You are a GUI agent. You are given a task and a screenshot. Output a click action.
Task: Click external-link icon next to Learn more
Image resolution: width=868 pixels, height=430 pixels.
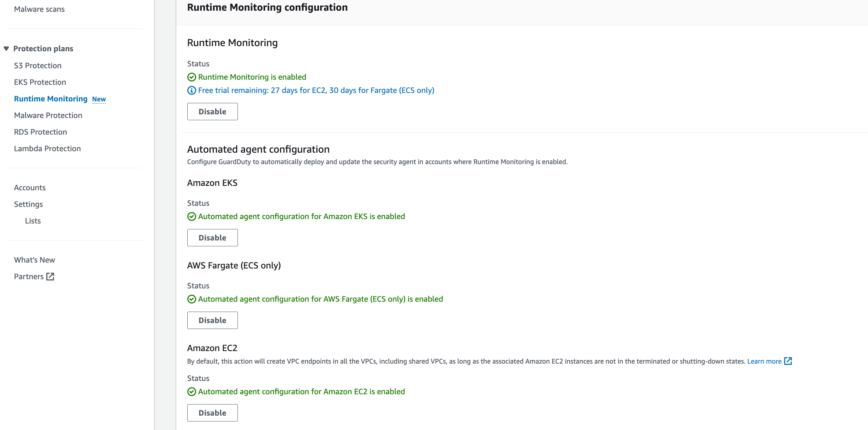[788, 361]
